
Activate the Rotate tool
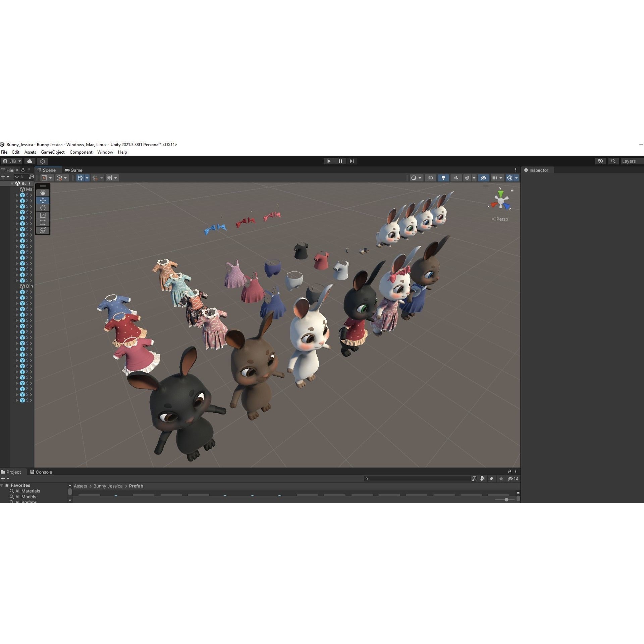(43, 208)
